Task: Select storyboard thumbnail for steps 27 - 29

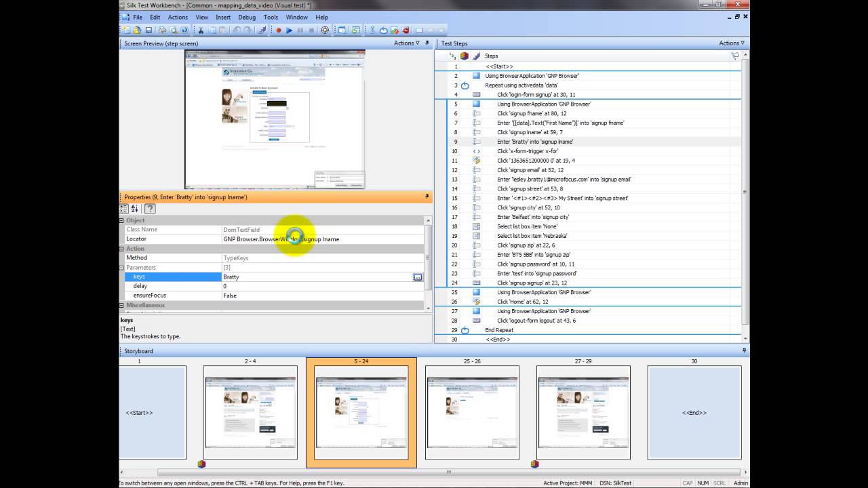Action: 583,412
